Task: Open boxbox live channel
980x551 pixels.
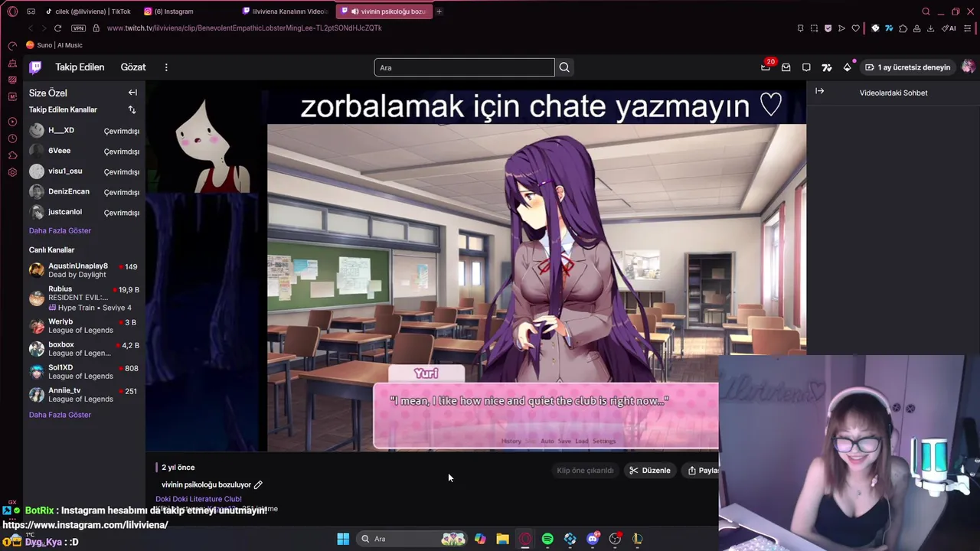Action: 84,349
